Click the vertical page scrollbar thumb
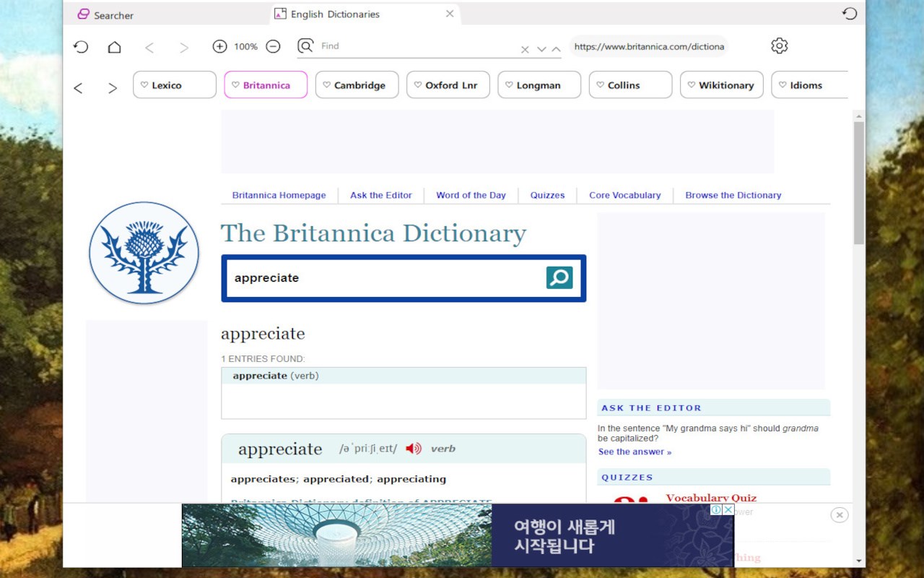924x578 pixels. pos(858,182)
